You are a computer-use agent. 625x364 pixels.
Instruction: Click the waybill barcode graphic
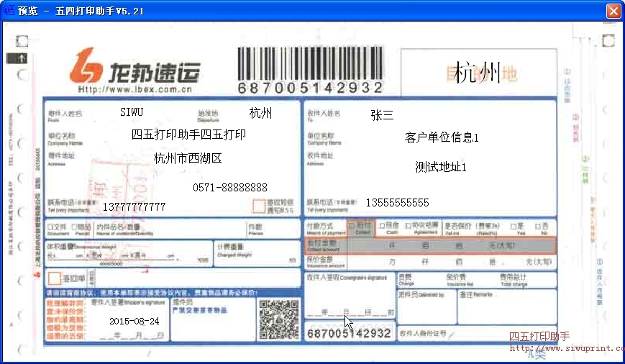(311, 64)
